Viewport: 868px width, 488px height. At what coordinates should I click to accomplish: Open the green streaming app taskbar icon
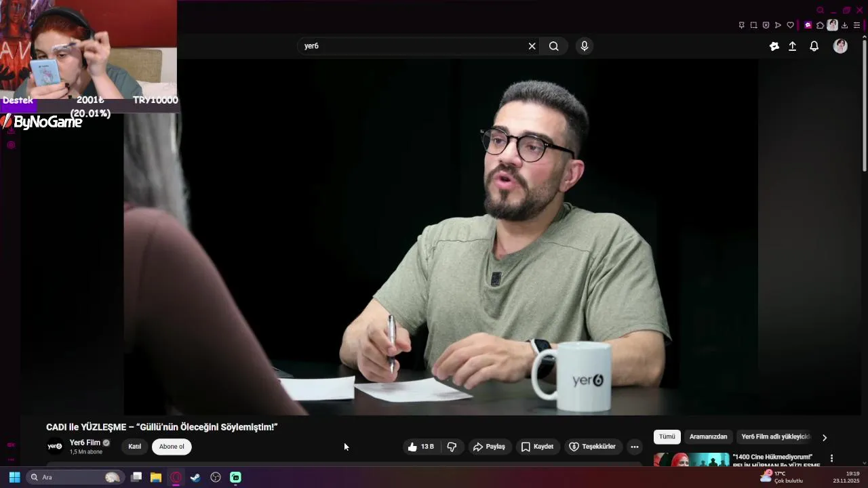(x=235, y=477)
